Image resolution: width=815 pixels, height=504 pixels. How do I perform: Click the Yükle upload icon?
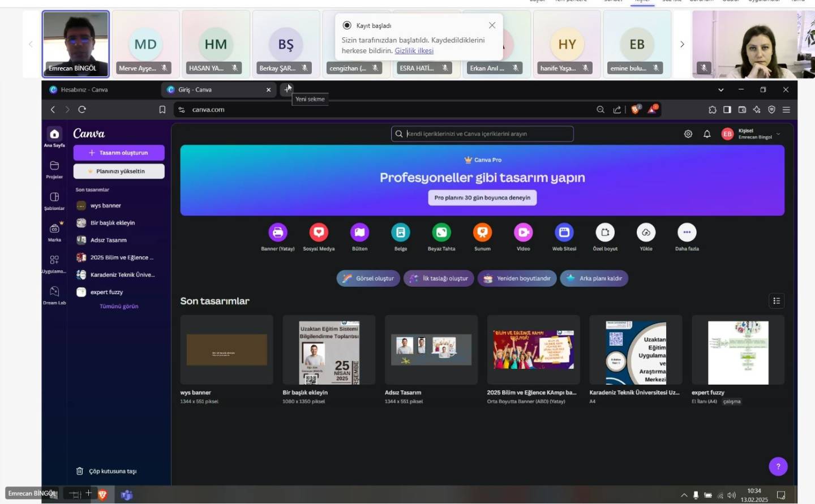pos(646,232)
